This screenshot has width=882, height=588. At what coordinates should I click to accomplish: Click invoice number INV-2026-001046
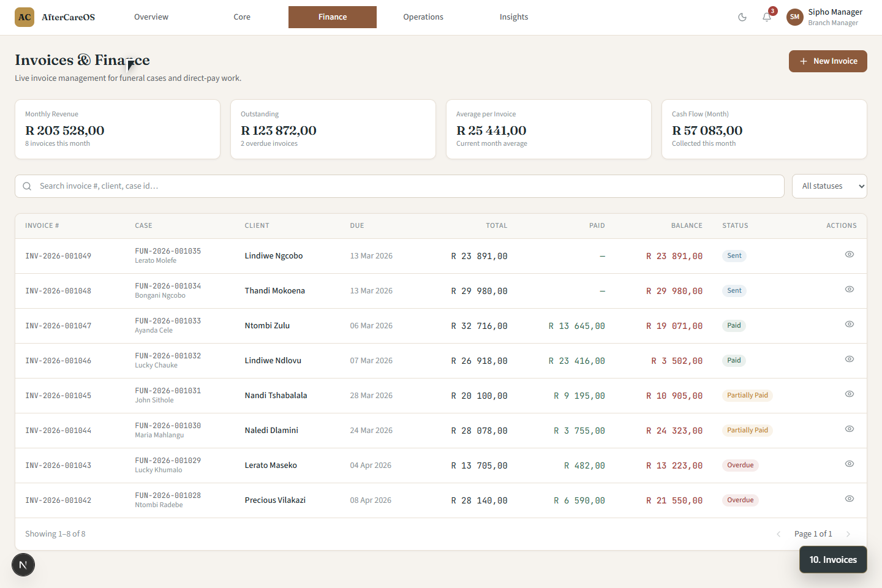(x=58, y=361)
